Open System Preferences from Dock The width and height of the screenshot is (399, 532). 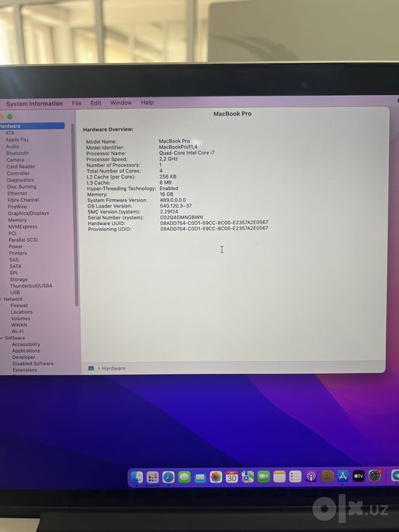coord(375,475)
